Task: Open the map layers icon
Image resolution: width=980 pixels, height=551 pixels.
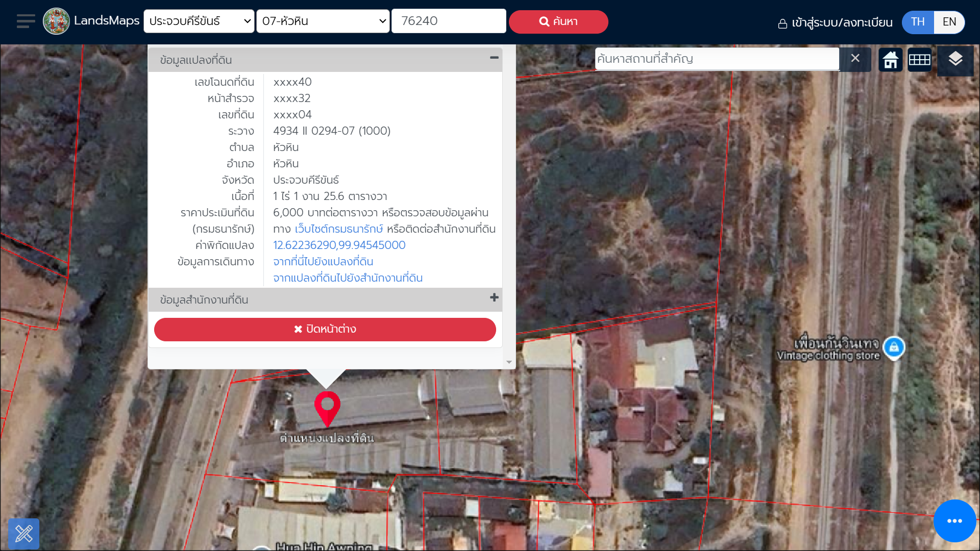Action: click(x=955, y=60)
